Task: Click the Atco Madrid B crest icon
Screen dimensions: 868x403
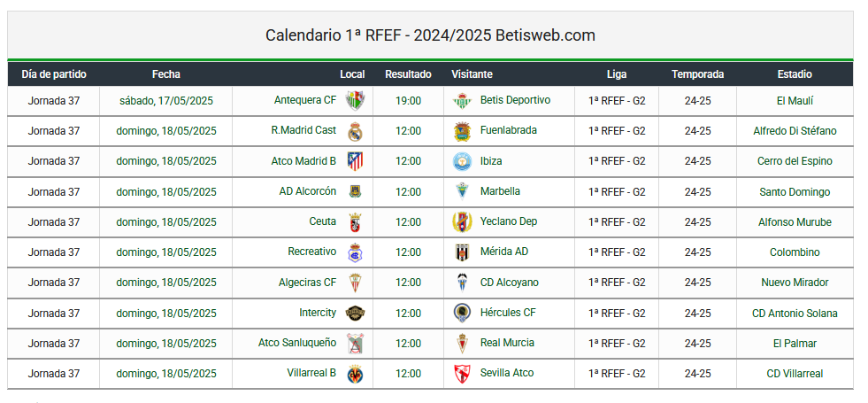Action: [355, 161]
